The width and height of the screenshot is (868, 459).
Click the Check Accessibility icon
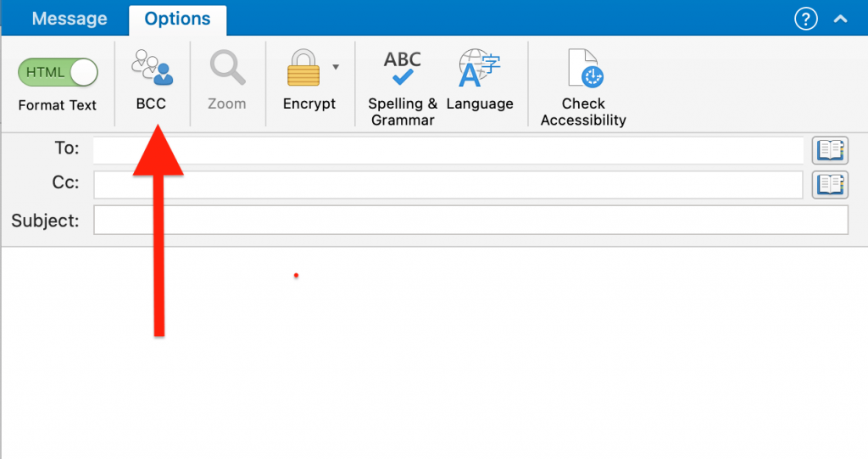tap(583, 70)
